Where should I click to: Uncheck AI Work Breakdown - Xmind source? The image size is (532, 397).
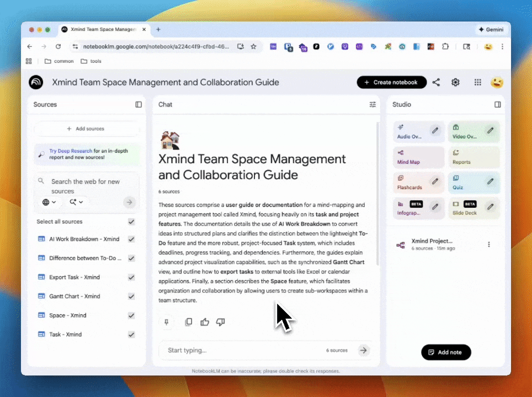point(131,239)
